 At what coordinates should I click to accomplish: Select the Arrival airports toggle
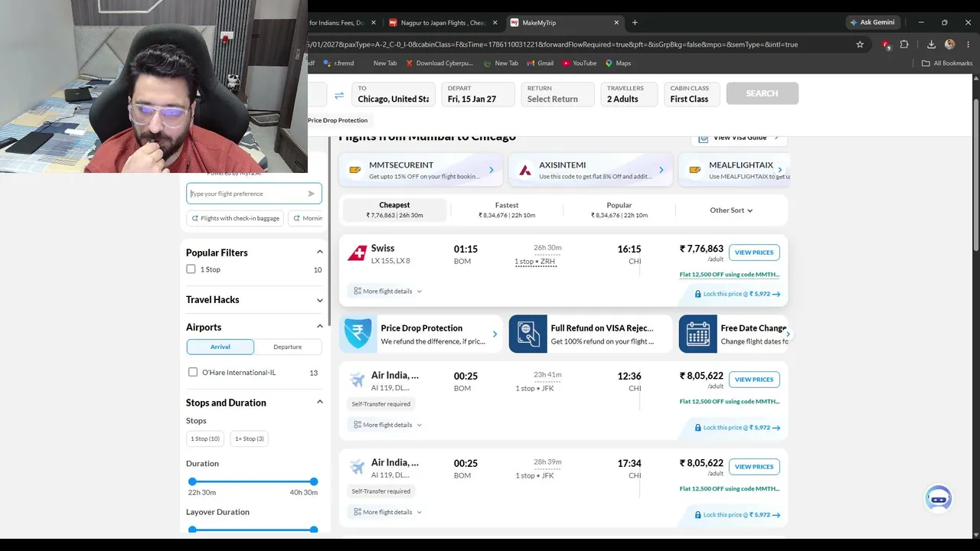220,347
